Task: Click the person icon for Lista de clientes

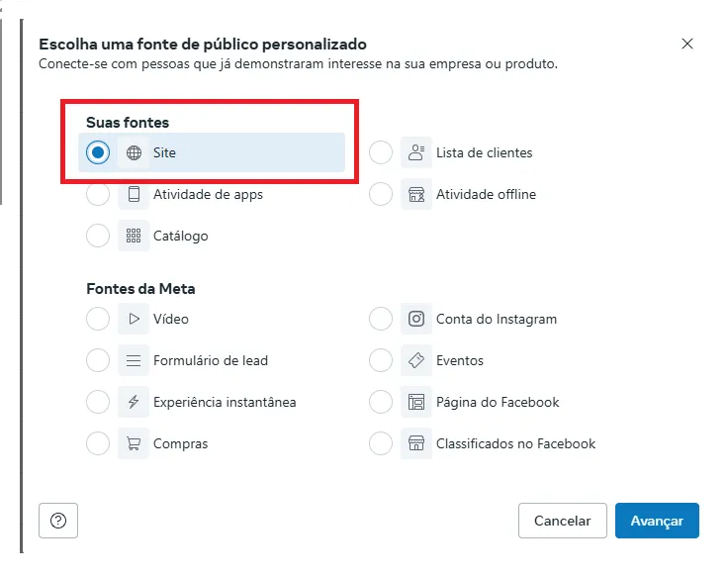Action: (416, 152)
